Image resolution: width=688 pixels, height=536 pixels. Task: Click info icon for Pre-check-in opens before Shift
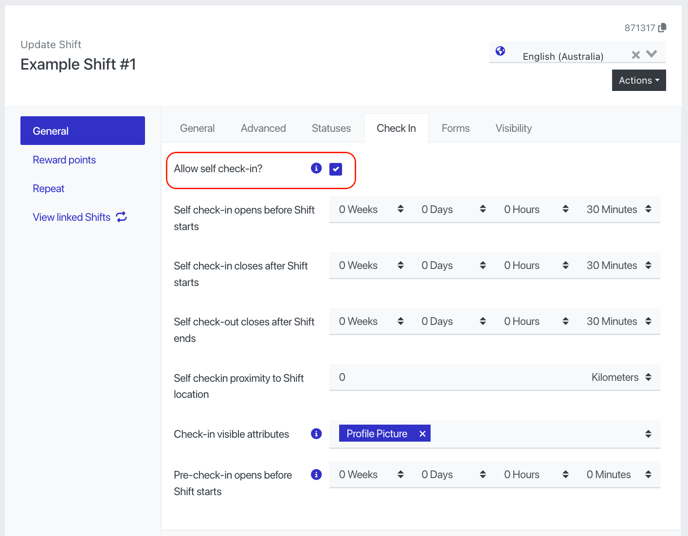316,474
